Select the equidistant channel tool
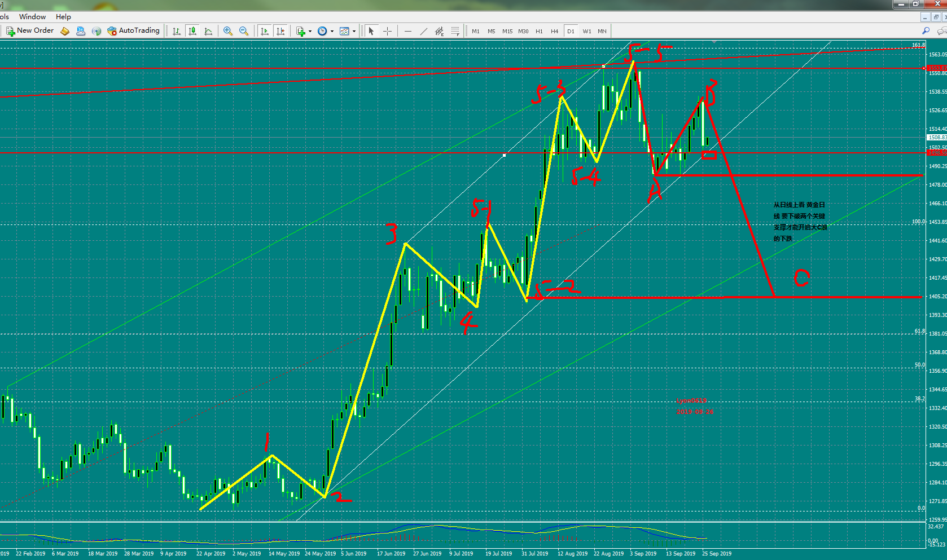 439,31
